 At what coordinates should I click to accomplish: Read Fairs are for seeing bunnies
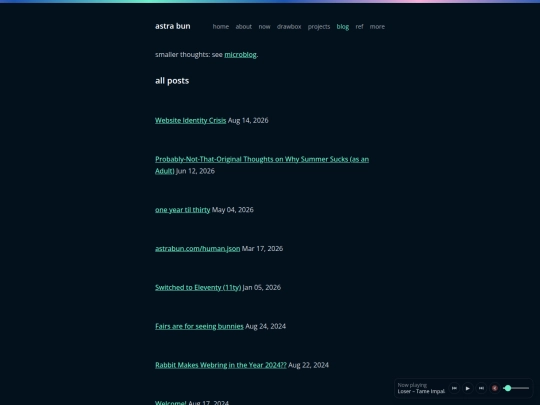coord(199,326)
